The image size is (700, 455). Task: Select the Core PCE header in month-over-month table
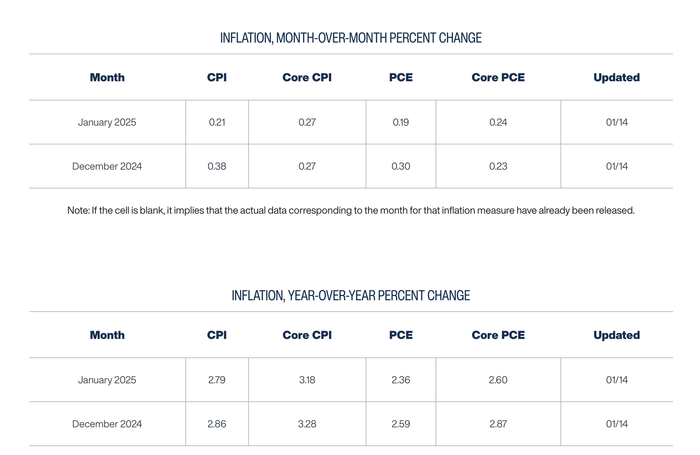coord(498,78)
